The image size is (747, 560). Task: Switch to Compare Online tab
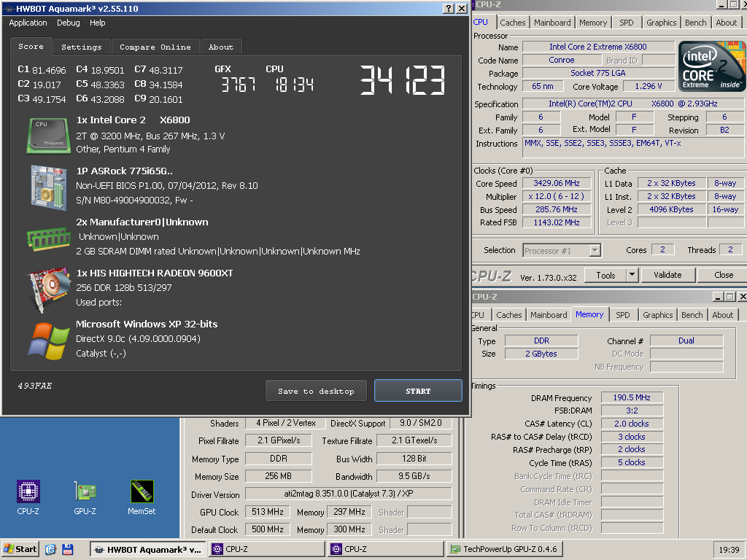pyautogui.click(x=155, y=47)
